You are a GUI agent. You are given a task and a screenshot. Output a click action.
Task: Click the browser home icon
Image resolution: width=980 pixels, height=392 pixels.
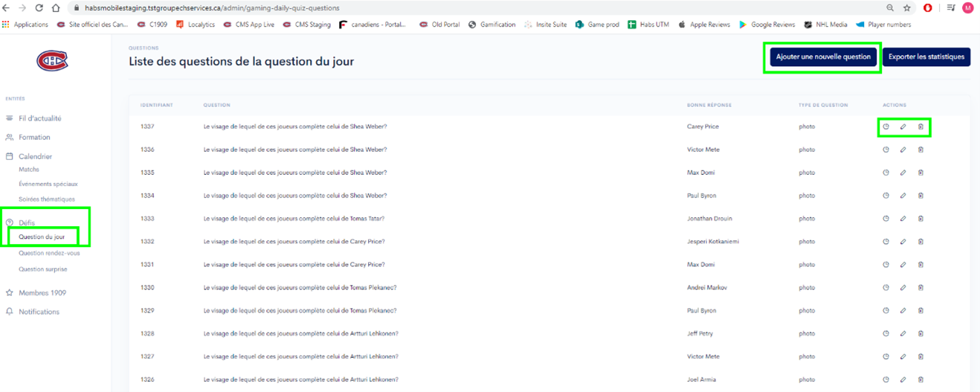[x=56, y=8]
